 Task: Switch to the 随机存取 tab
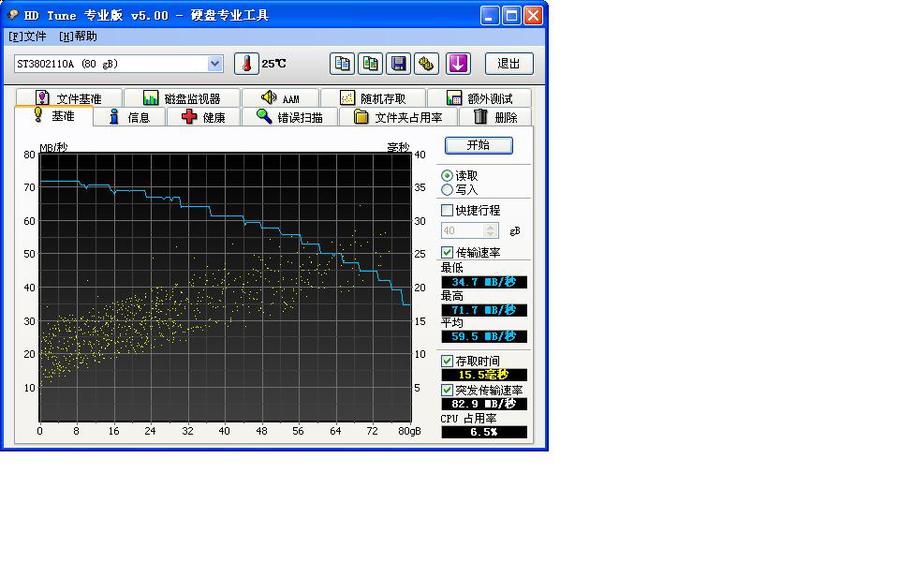pos(373,98)
